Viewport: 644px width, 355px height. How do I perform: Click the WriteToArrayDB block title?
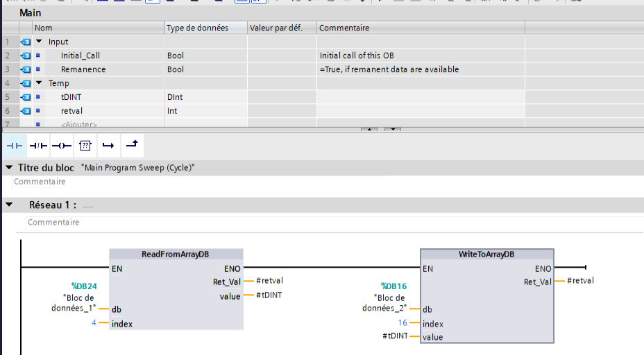(486, 254)
